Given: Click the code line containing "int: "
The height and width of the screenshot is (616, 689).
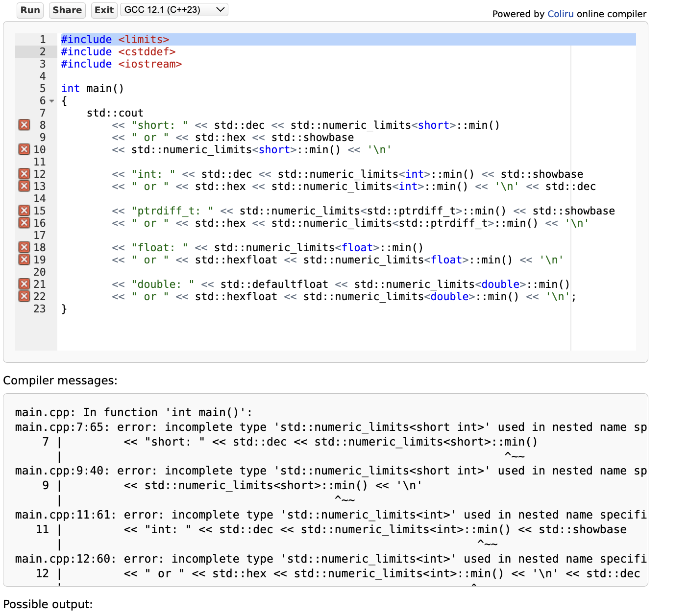Looking at the screenshot, I should (x=347, y=174).
